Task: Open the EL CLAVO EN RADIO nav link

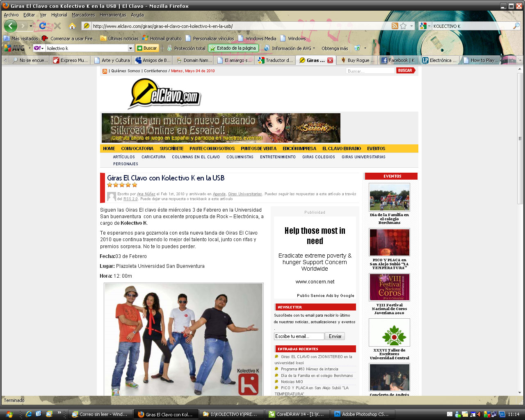Action: coord(342,148)
